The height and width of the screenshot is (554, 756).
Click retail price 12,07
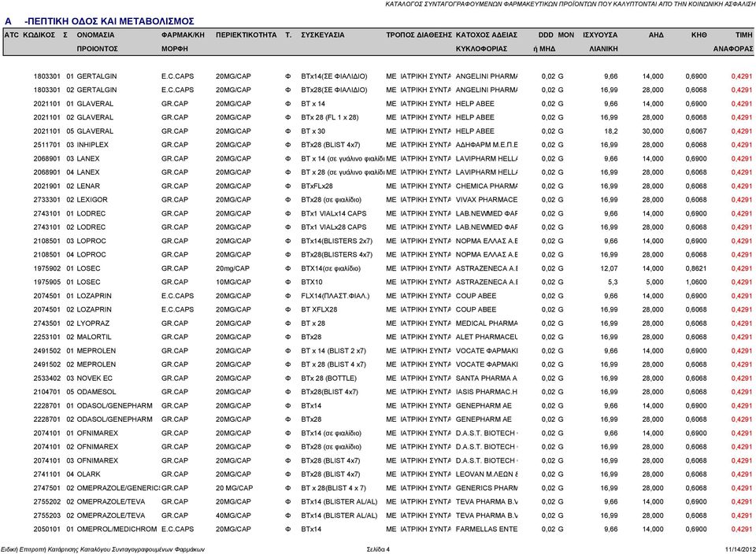609,268
